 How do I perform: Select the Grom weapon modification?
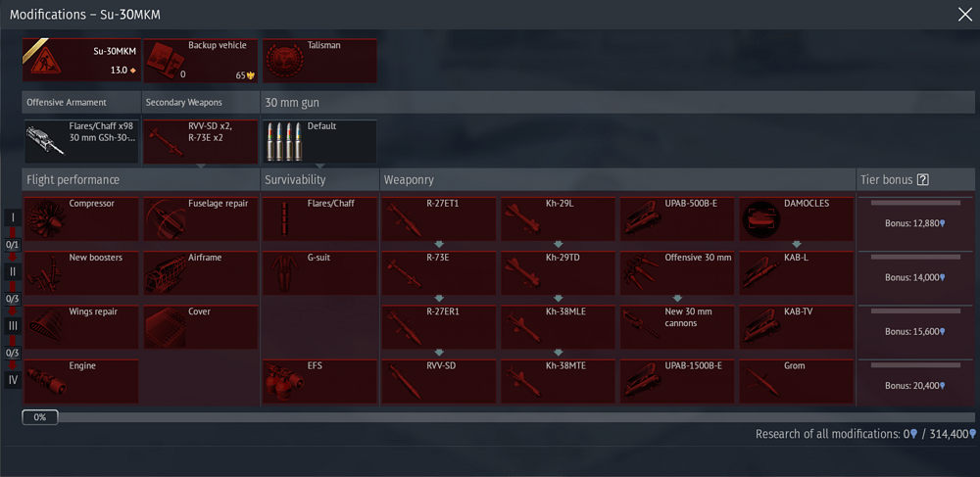click(796, 381)
